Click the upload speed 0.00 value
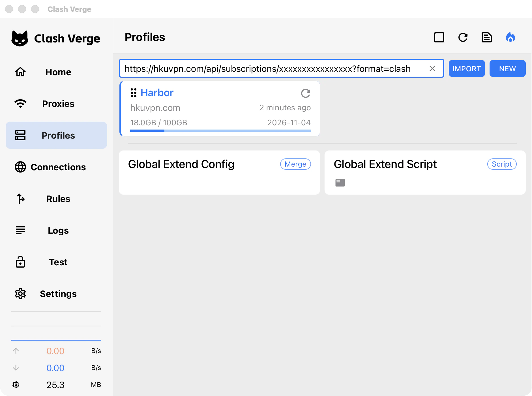The width and height of the screenshot is (532, 396). pos(55,351)
